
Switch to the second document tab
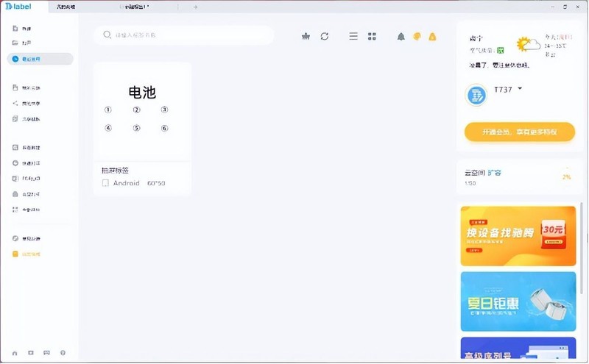click(x=134, y=7)
